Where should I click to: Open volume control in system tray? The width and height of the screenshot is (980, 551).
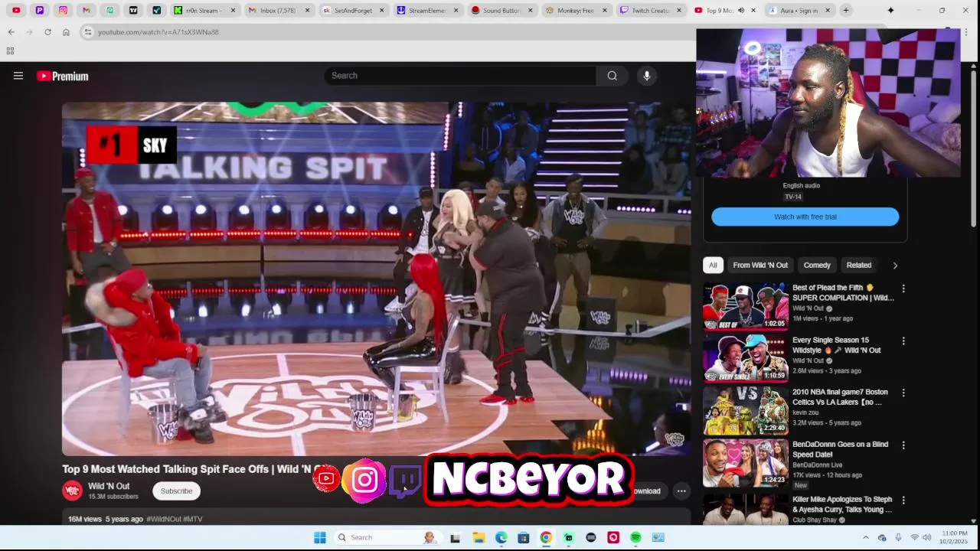point(927,537)
